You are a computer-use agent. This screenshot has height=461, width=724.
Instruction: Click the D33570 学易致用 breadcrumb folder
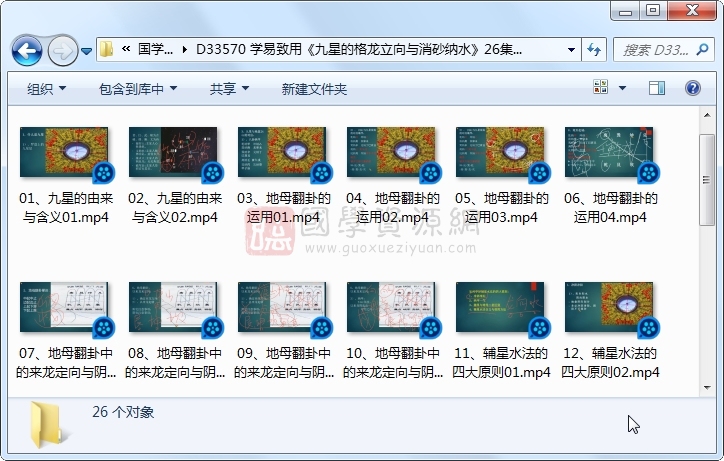[x=359, y=49]
